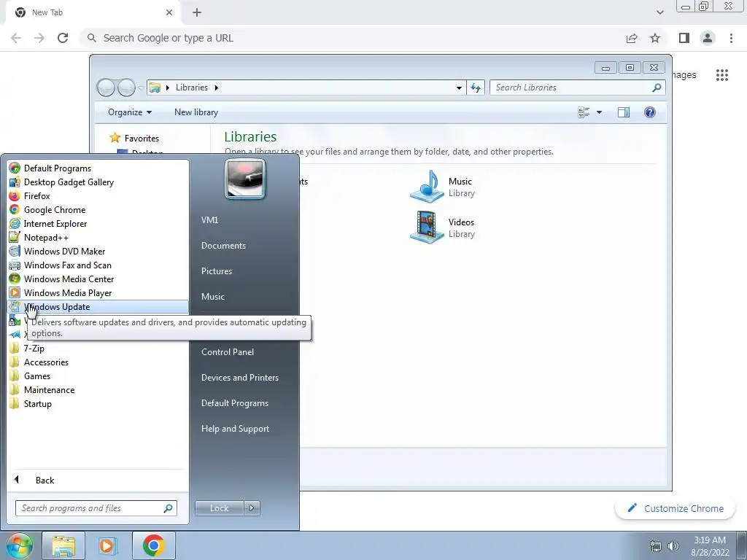The image size is (747, 560).
Task: Open a new Chrome tab
Action: (197, 12)
